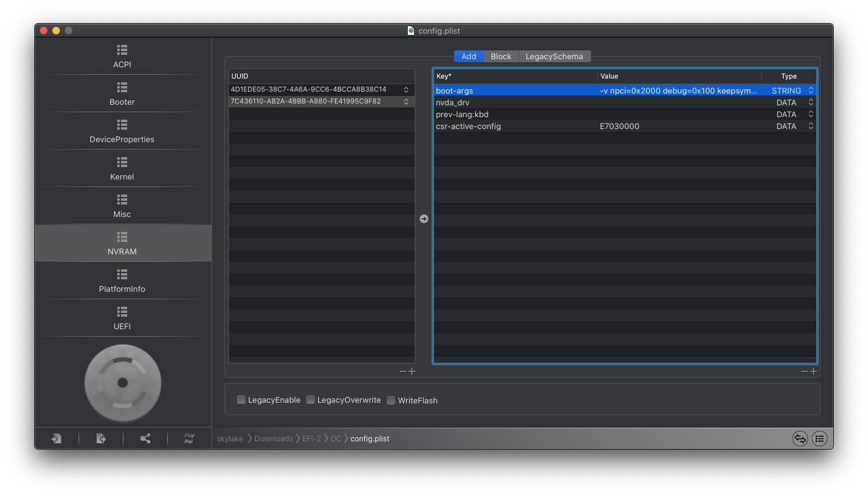
Task: Check the WriteFlash option
Action: 391,400
